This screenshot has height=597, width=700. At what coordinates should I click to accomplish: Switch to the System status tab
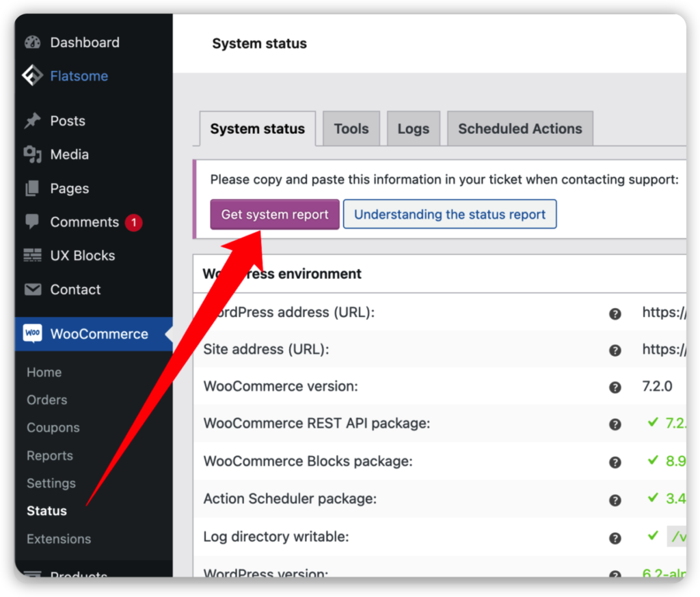258,128
